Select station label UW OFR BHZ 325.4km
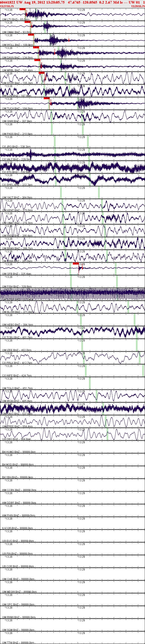The height and width of the screenshot is (644, 145). pyautogui.click(x=17, y=274)
